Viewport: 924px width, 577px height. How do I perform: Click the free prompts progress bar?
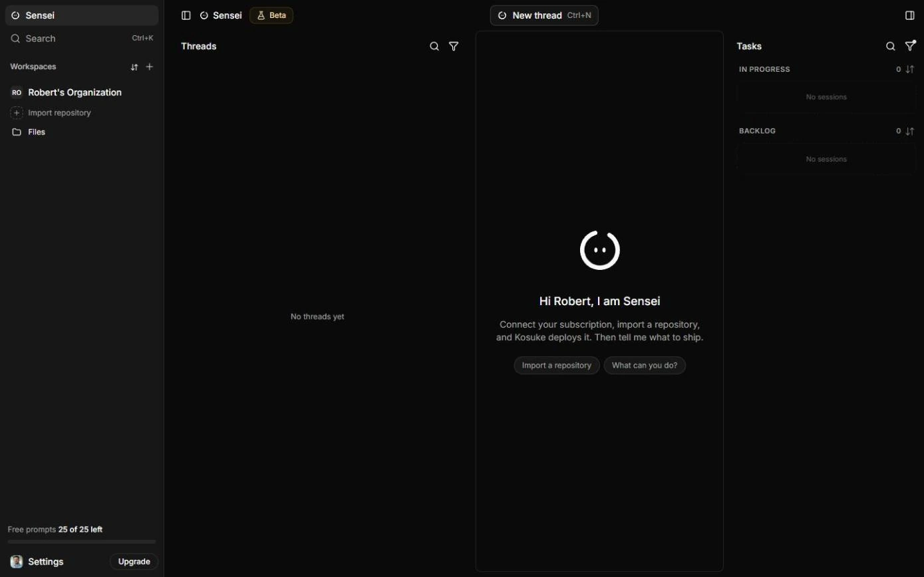tap(82, 542)
